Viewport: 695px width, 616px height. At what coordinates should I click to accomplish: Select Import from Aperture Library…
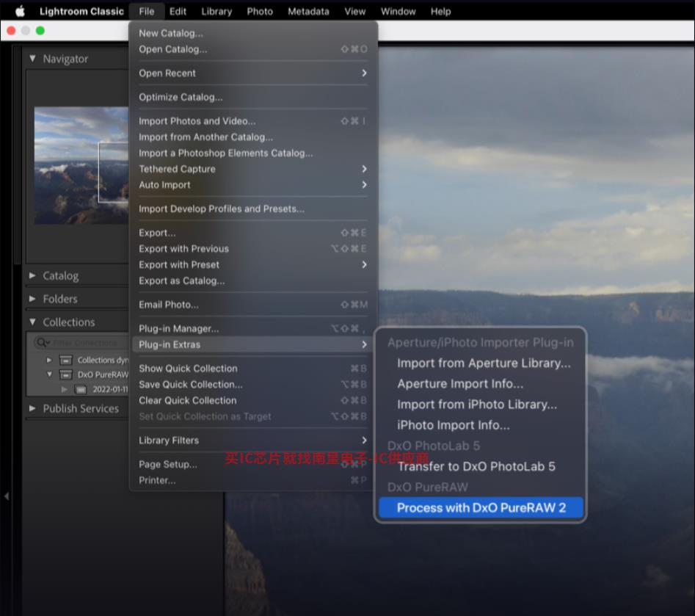(481, 363)
